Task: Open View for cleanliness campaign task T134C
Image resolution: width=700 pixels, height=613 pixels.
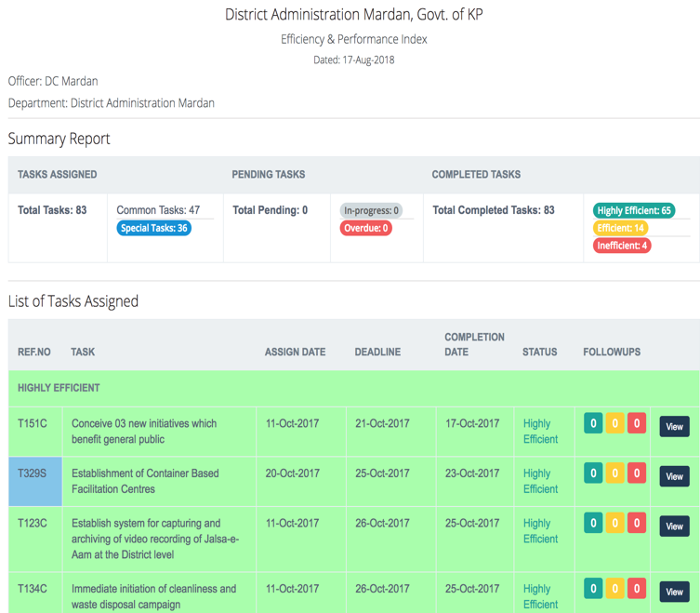Action: 674,592
